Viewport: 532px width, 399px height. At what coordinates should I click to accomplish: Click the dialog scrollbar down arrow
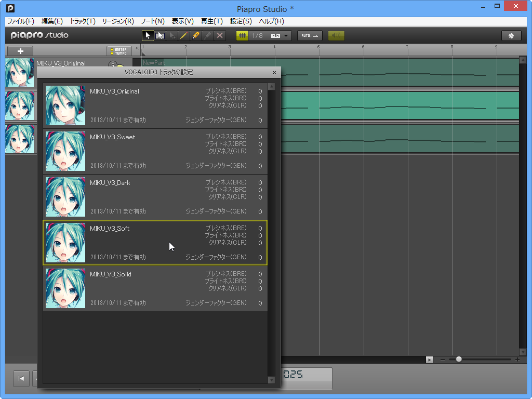271,380
